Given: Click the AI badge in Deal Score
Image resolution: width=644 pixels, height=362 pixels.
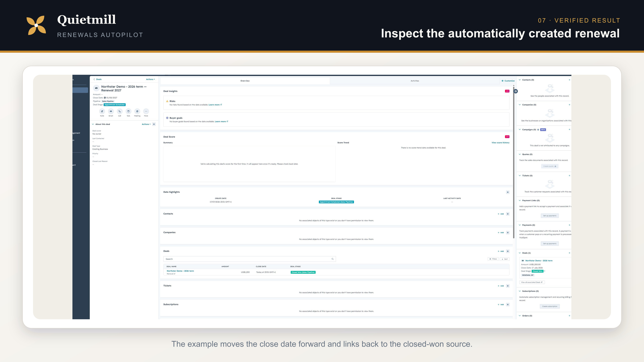Looking at the screenshot, I should coord(507,137).
